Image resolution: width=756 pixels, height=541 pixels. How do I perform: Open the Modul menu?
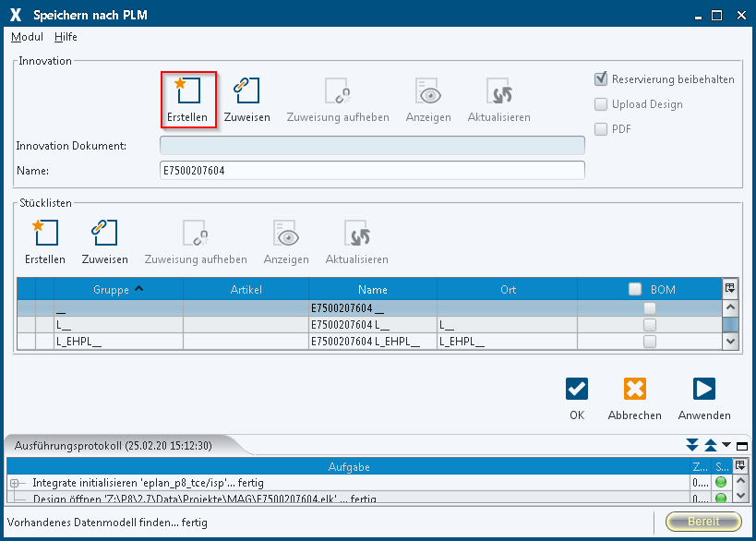click(27, 37)
